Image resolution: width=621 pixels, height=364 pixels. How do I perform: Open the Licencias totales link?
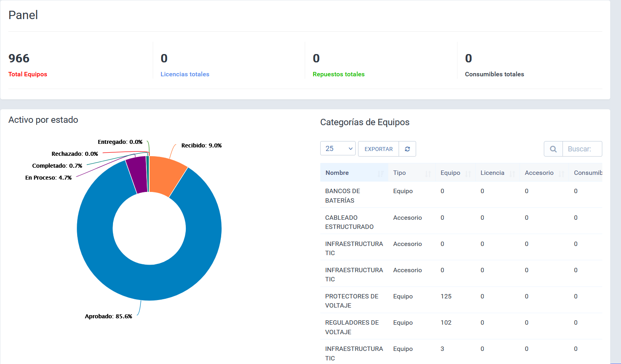(x=185, y=74)
